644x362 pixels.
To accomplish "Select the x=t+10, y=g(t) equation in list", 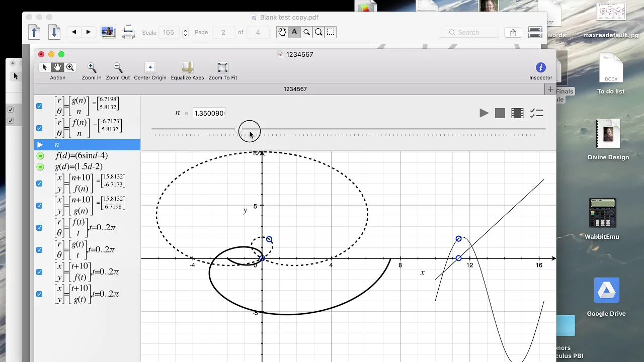I will [88, 294].
